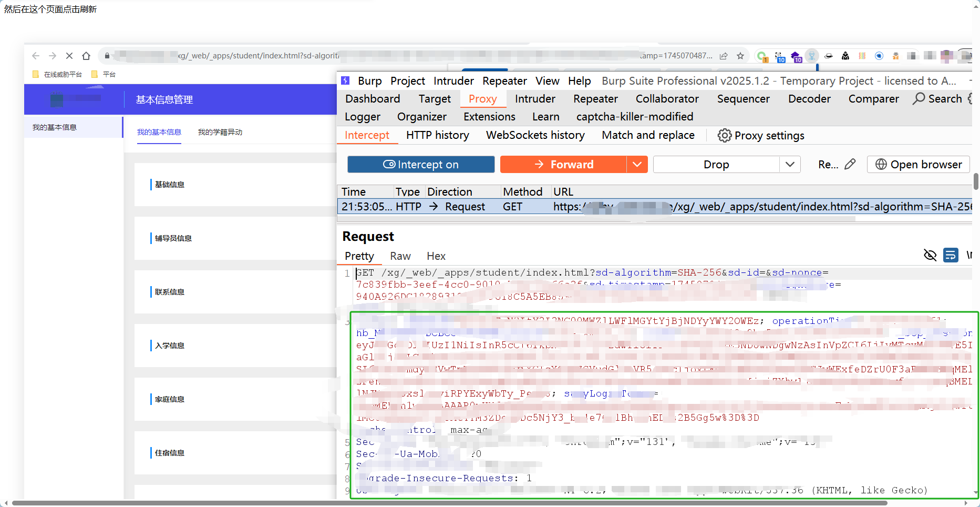Switch request view to Hex
The width and height of the screenshot is (980, 507).
(436, 256)
